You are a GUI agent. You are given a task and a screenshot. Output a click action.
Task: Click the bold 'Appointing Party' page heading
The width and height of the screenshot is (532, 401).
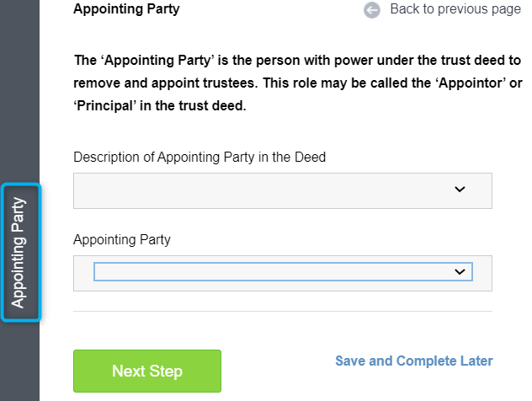click(126, 8)
